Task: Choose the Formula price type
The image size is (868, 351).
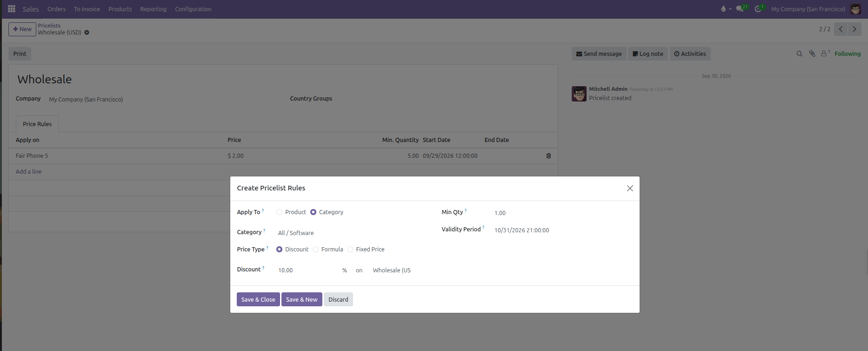Action: [315, 250]
